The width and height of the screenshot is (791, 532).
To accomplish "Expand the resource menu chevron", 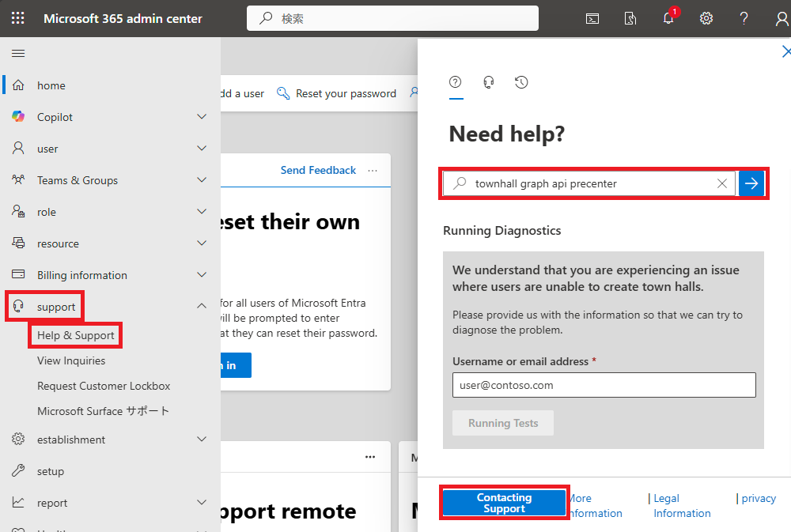I will pyautogui.click(x=202, y=243).
